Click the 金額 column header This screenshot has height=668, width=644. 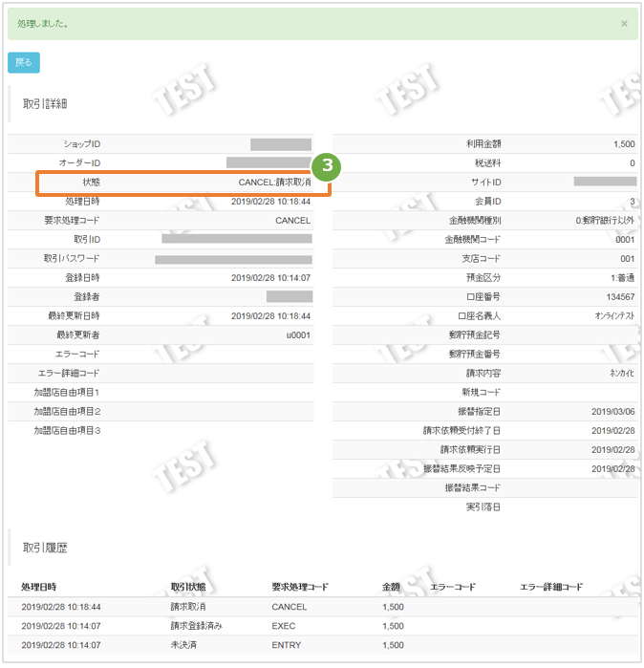[x=391, y=587]
